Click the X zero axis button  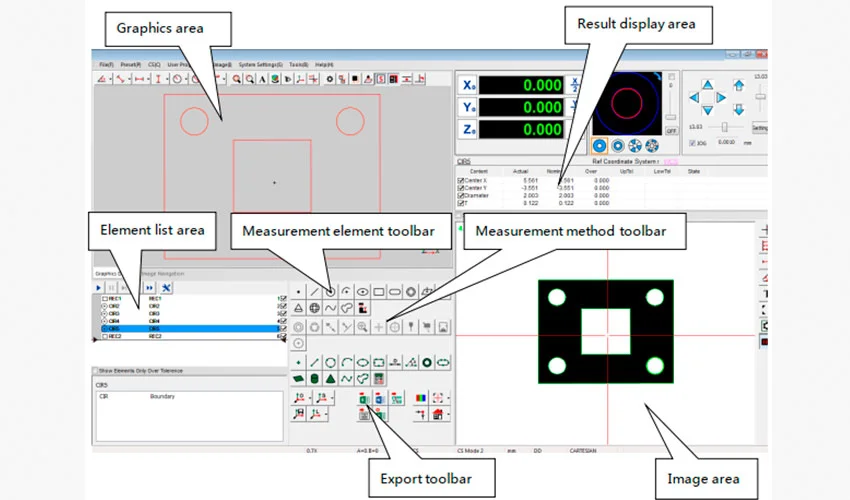tap(469, 85)
